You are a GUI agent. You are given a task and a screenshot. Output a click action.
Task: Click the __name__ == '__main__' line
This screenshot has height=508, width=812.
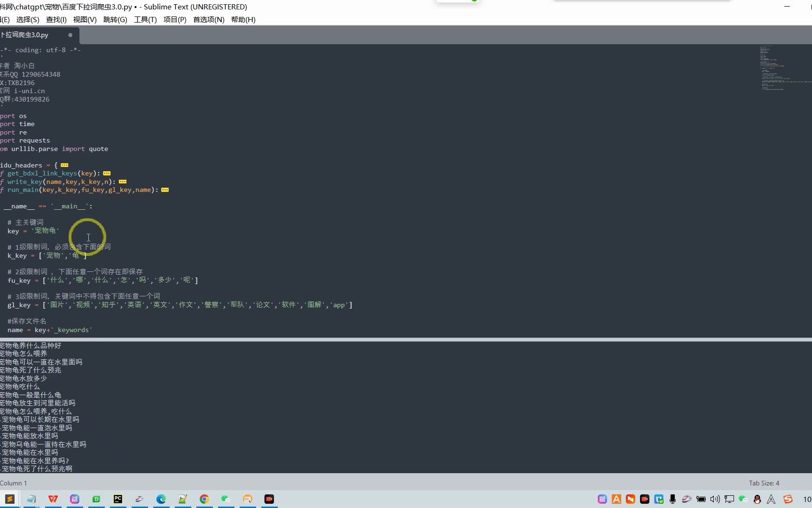tap(47, 206)
